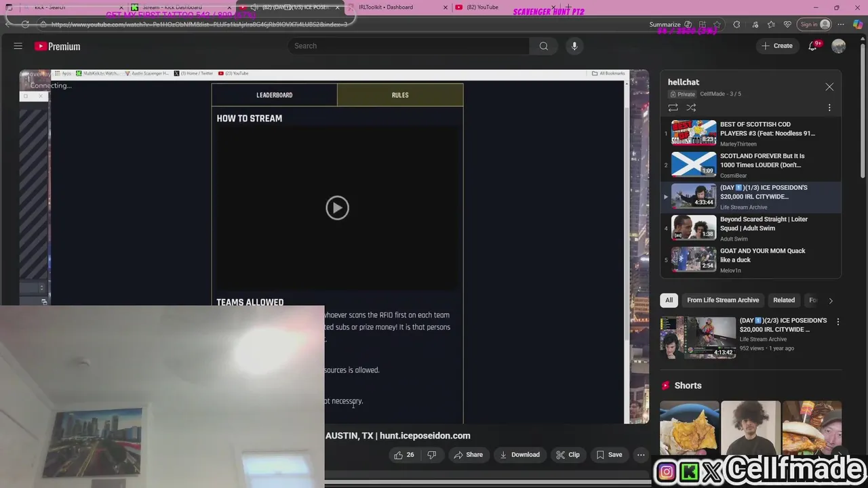Open hellchat playlist three-dot options menu
Viewport: 868px width, 488px height.
829,108
